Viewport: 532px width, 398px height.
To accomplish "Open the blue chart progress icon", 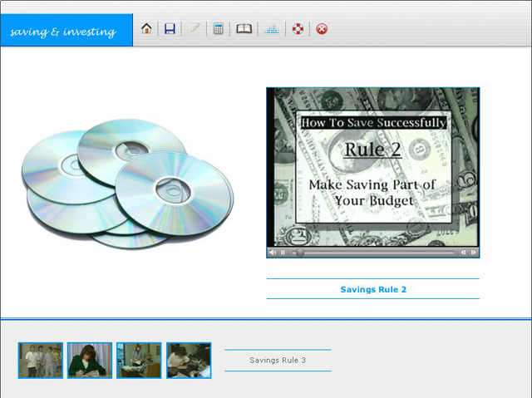I will point(272,29).
